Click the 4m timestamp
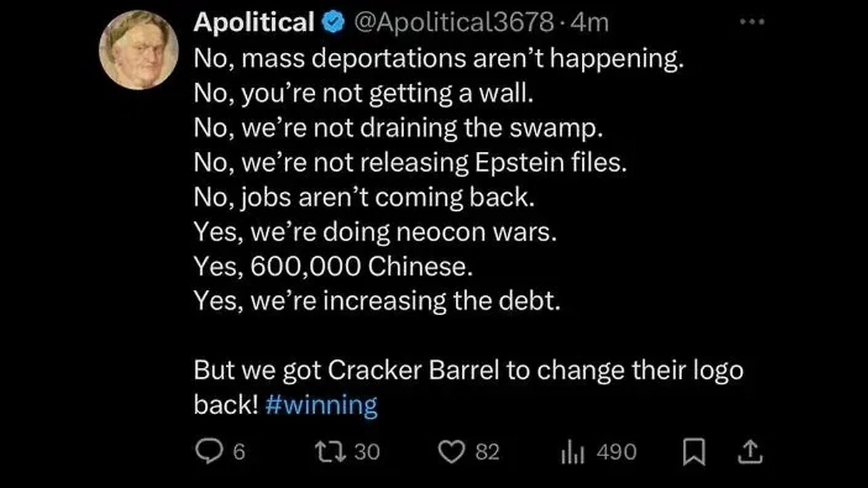 coord(590,23)
